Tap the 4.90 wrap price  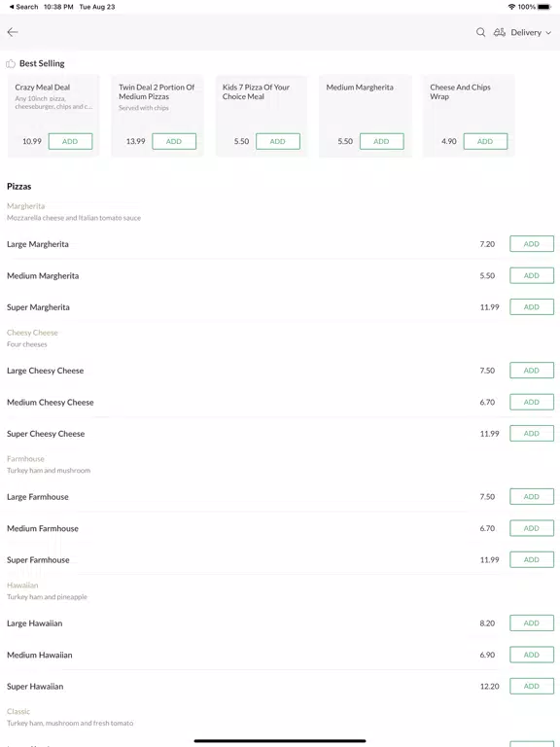(449, 141)
